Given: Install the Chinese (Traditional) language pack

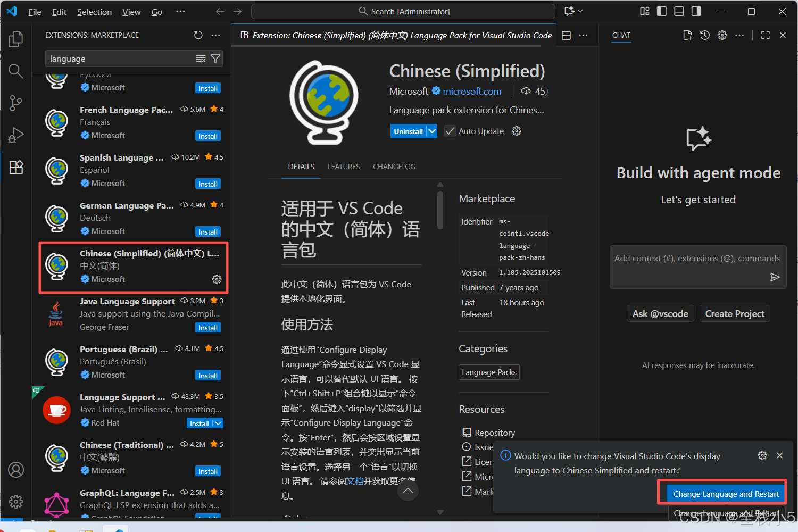Looking at the screenshot, I should tap(208, 471).
